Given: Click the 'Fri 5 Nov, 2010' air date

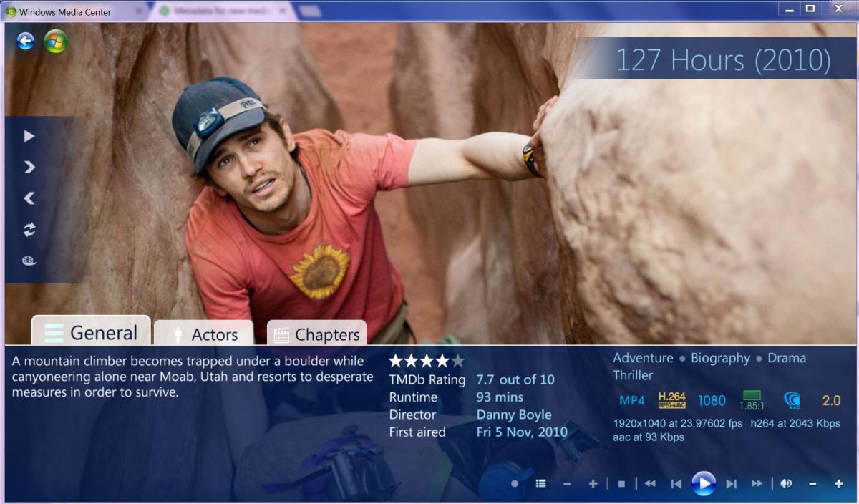Looking at the screenshot, I should (522, 432).
